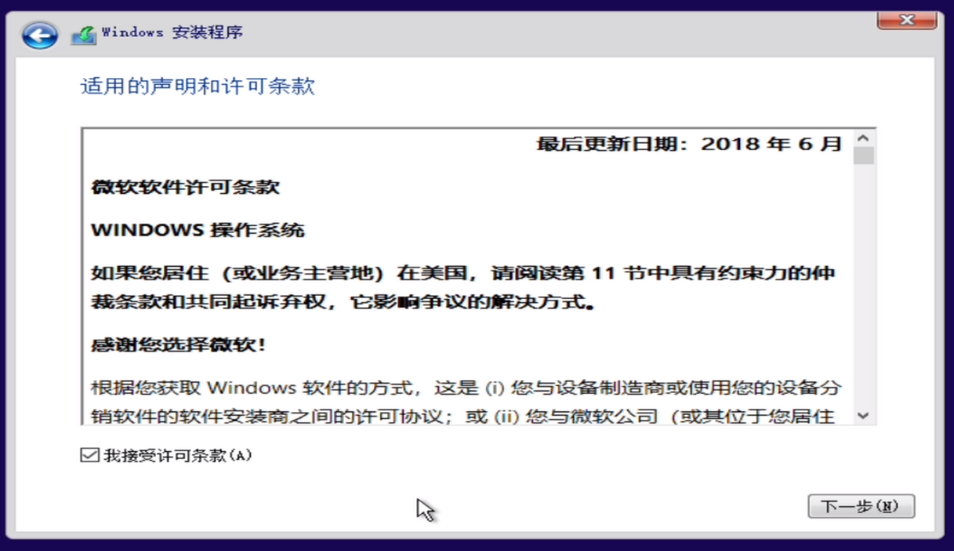
Task: Click the Windows Setup icon in title bar
Action: point(83,35)
